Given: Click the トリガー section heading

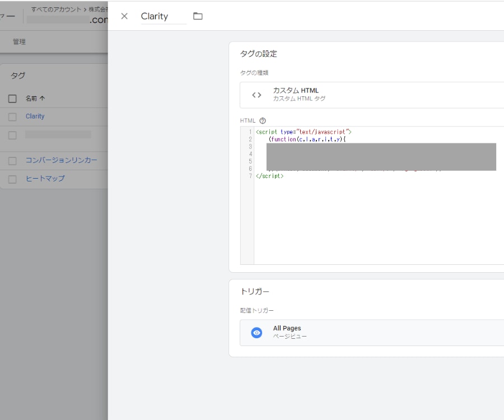Looking at the screenshot, I should [x=255, y=291].
